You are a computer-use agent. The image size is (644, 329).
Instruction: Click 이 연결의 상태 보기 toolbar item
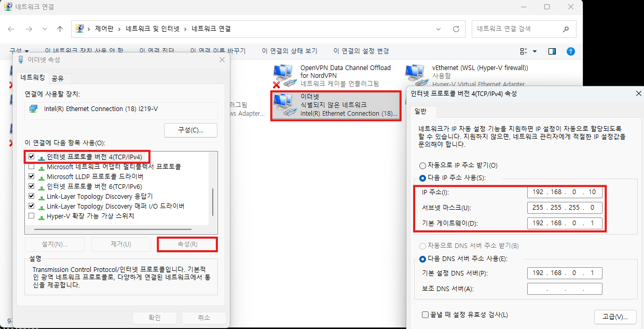(290, 51)
